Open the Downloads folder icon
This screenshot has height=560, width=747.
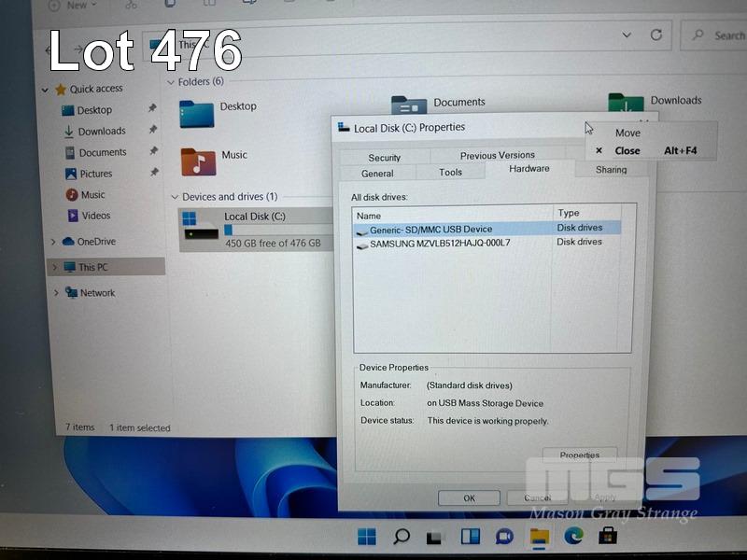coord(626,105)
